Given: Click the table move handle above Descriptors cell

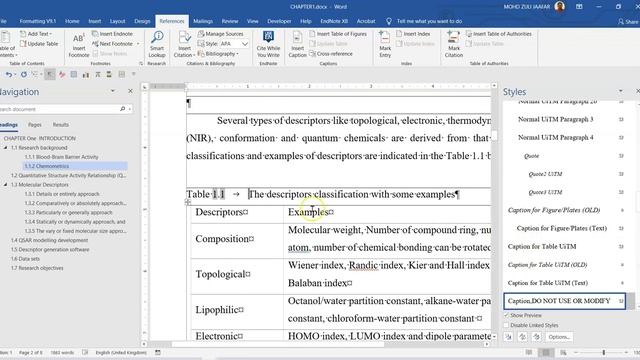Looking at the screenshot, I should click(x=188, y=202).
